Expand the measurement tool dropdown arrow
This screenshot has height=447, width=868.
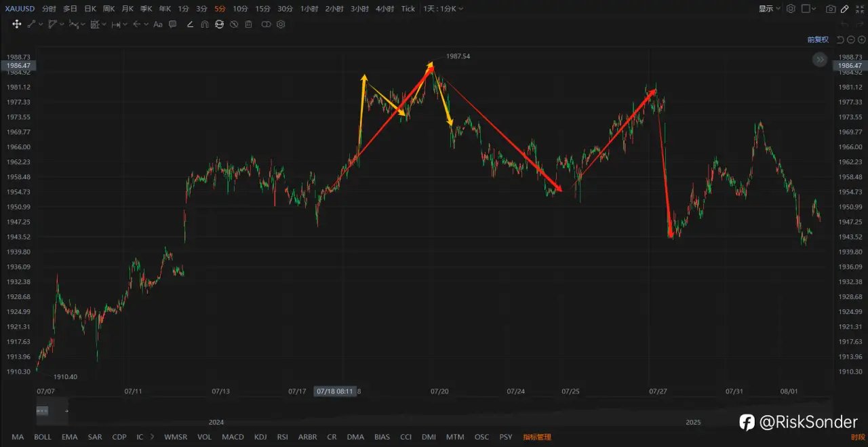[125, 24]
